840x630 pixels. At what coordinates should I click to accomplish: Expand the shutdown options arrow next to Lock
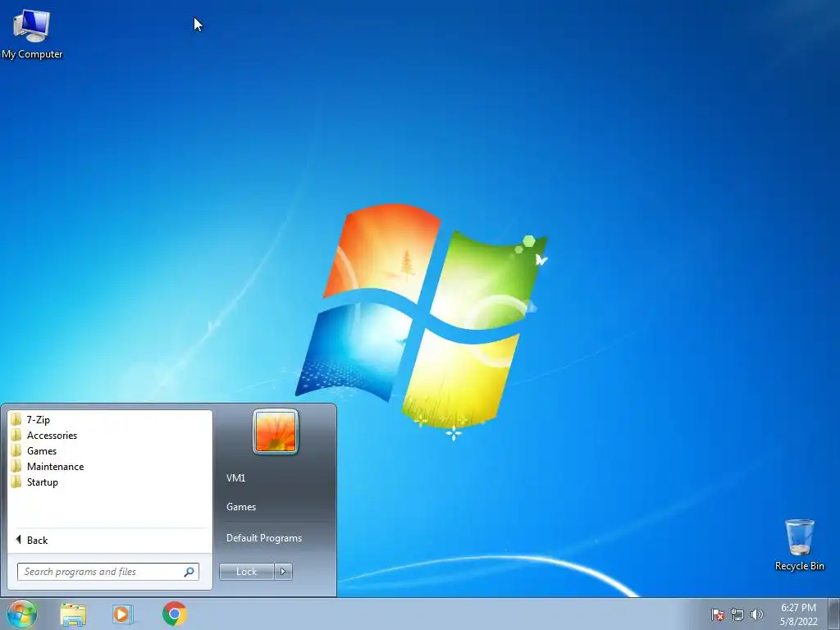point(283,572)
